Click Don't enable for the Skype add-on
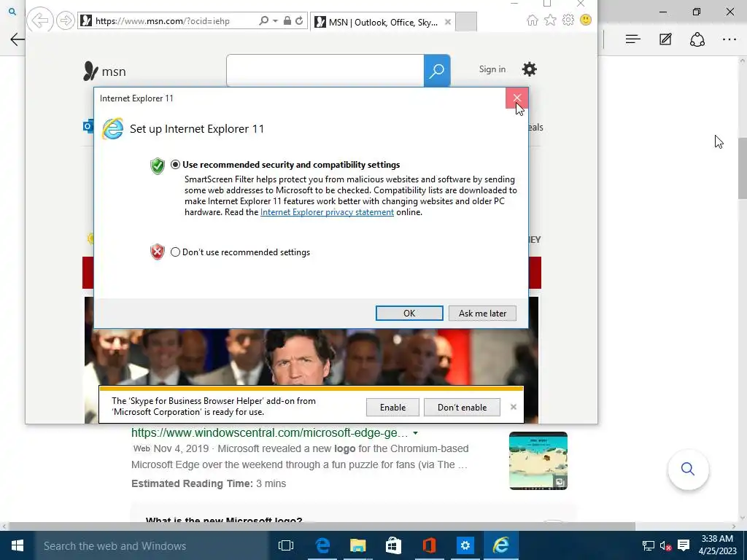The width and height of the screenshot is (747, 560). click(462, 407)
